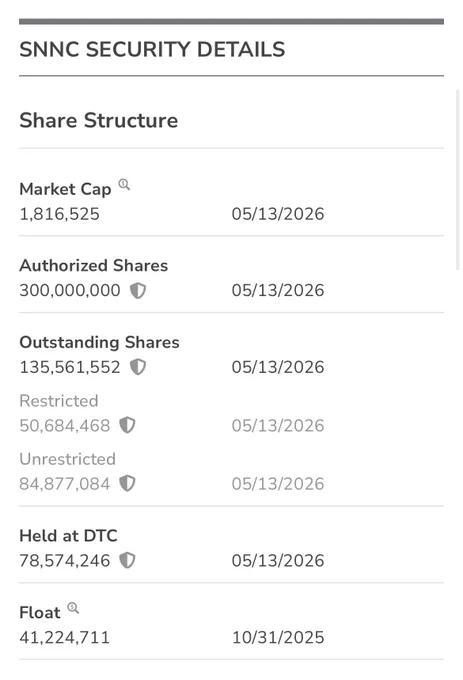The width and height of the screenshot is (463, 680).
Task: Click the vertical scrollbar on right edge
Action: coord(457,180)
